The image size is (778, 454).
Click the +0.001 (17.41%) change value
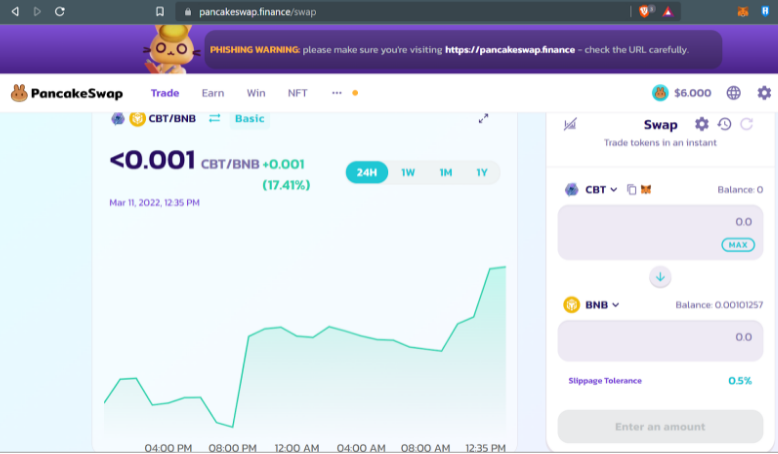[x=286, y=175]
